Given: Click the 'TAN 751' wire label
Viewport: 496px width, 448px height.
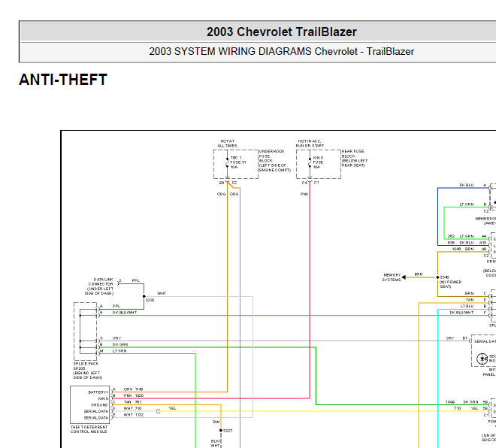Looking at the screenshot, I should point(132,402).
